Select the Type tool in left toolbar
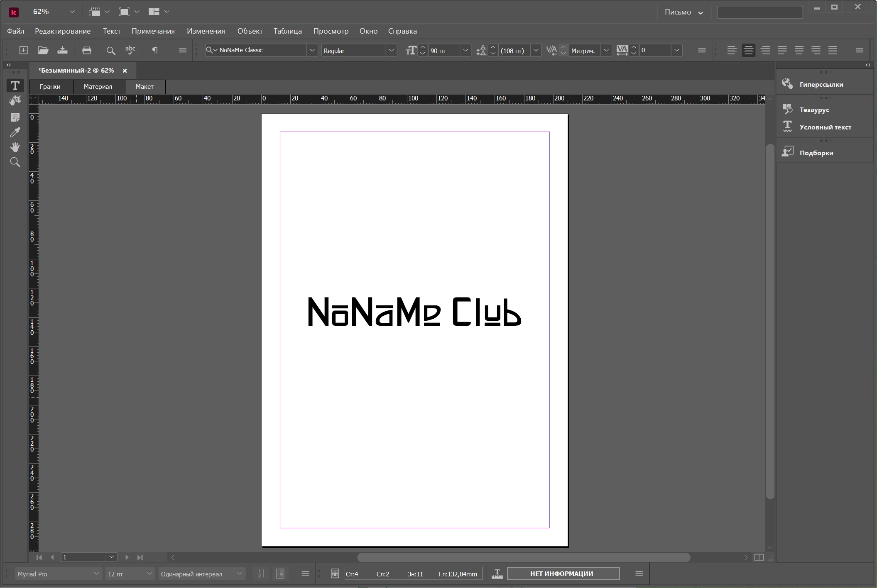The height and width of the screenshot is (588, 877). [x=15, y=85]
